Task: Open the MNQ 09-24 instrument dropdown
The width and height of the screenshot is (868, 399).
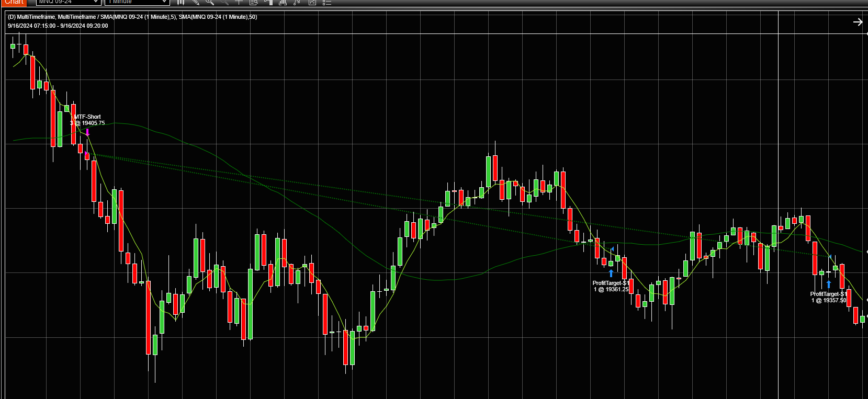Action: [x=67, y=2]
